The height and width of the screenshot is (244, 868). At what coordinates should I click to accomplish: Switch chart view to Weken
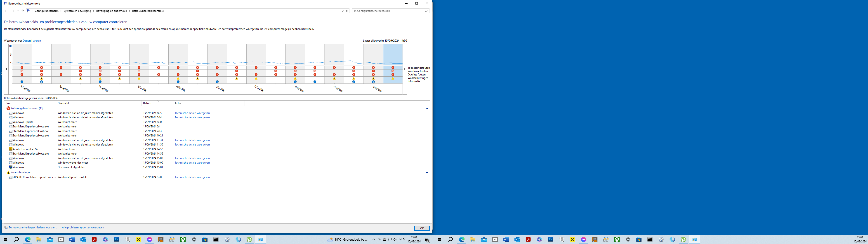point(37,41)
